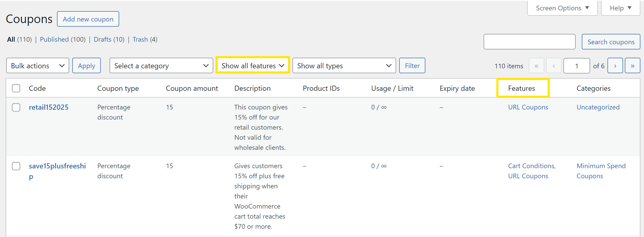View coupons in Trash
This screenshot has height=237, width=644.
coord(140,39)
